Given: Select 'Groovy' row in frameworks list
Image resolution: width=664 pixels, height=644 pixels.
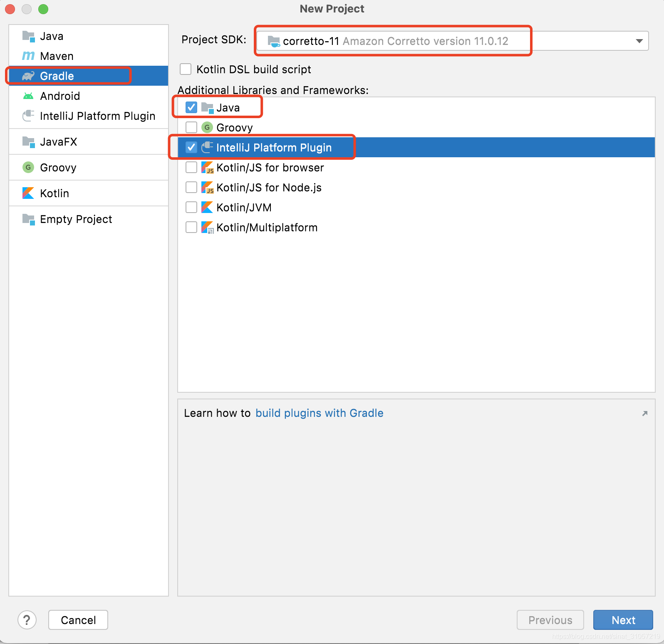Looking at the screenshot, I should [x=416, y=127].
